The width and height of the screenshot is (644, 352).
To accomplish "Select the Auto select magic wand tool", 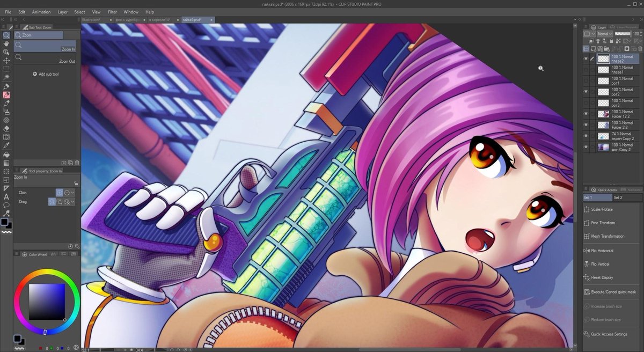I will tap(6, 77).
